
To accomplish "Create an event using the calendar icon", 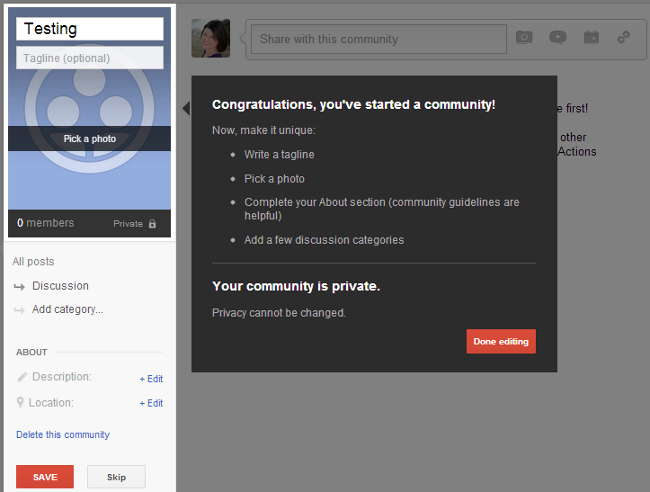I will (591, 37).
